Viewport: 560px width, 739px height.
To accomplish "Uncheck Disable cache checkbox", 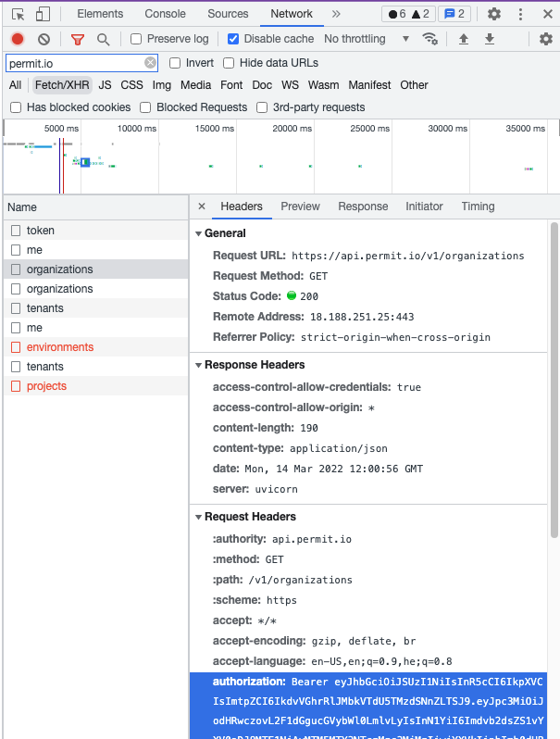I will pos(233,39).
